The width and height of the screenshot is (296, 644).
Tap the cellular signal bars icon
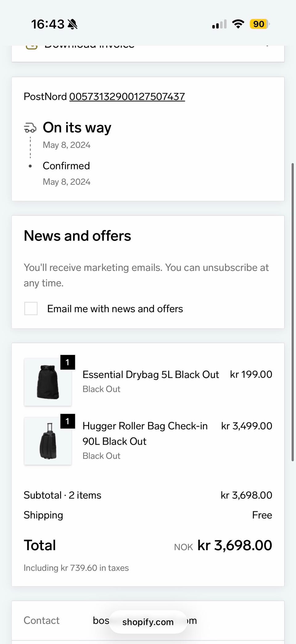(219, 24)
